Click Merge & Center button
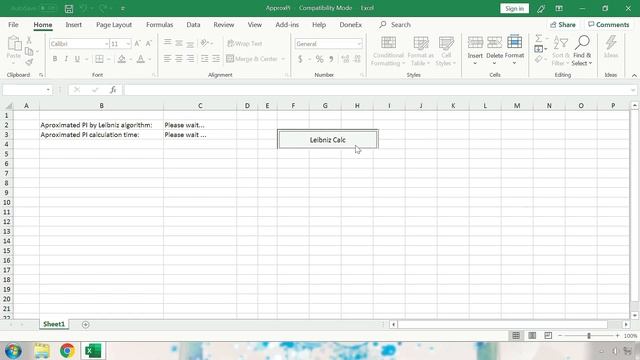Viewport: 640px width, 360px height. tap(252, 59)
